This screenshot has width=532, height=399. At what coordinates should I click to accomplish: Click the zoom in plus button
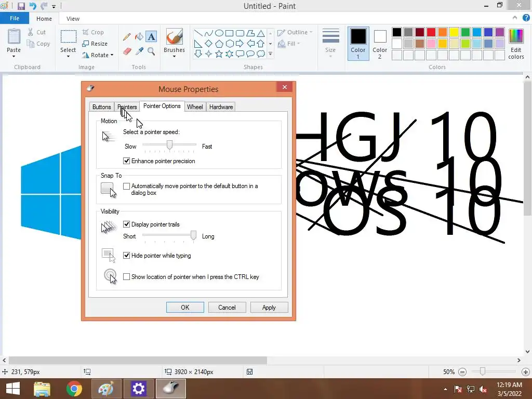[x=526, y=372]
